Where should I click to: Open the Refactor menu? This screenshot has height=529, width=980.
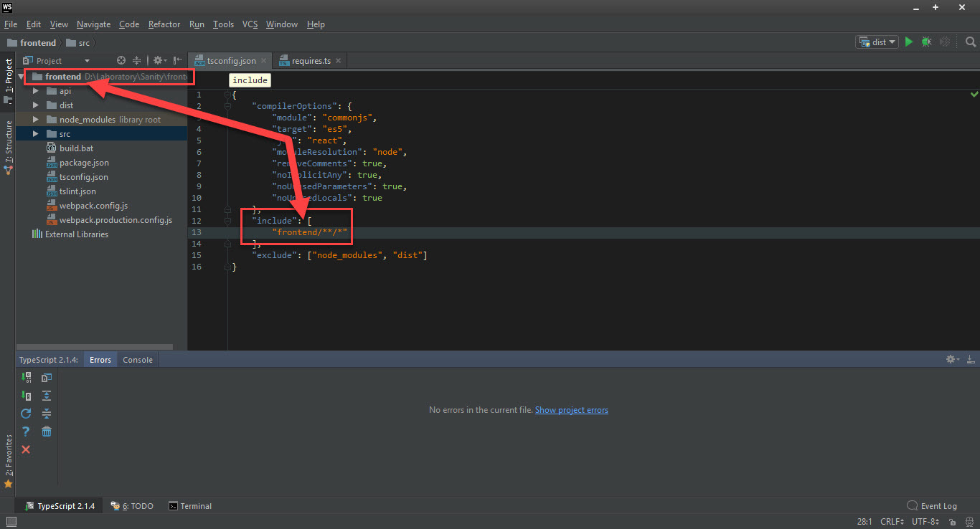tap(164, 24)
